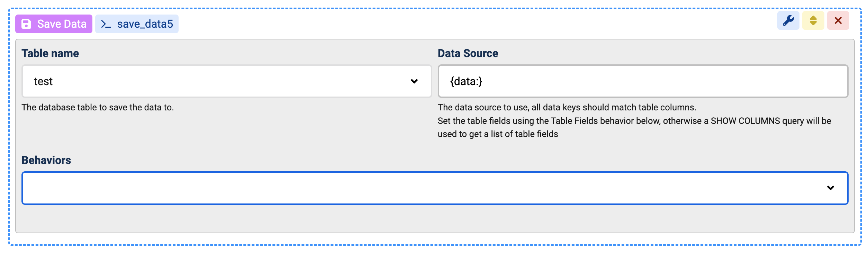Image resolution: width=868 pixels, height=254 pixels.
Task: Click the Table name label
Action: click(50, 53)
